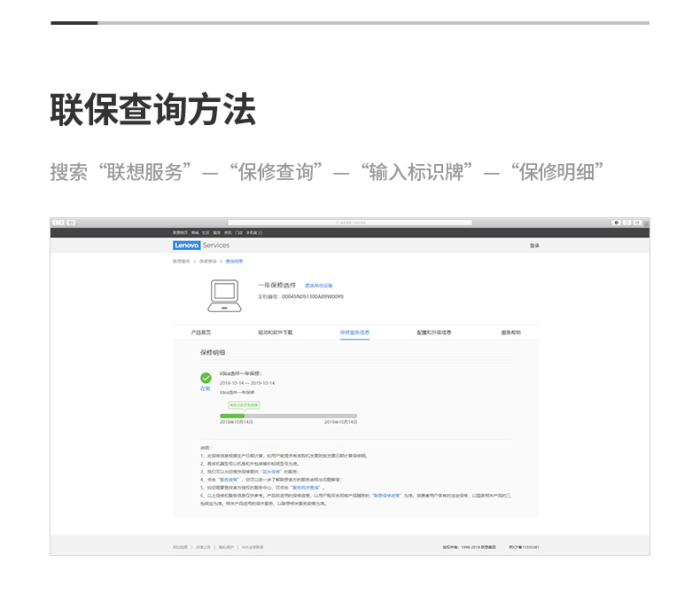
Task: Click the Lenovo logo
Action: point(187,246)
